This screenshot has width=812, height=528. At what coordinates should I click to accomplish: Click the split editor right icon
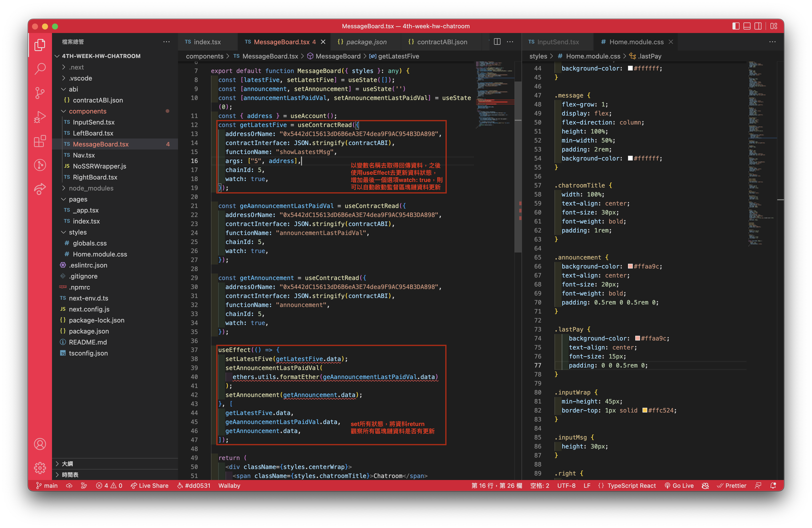pos(497,41)
